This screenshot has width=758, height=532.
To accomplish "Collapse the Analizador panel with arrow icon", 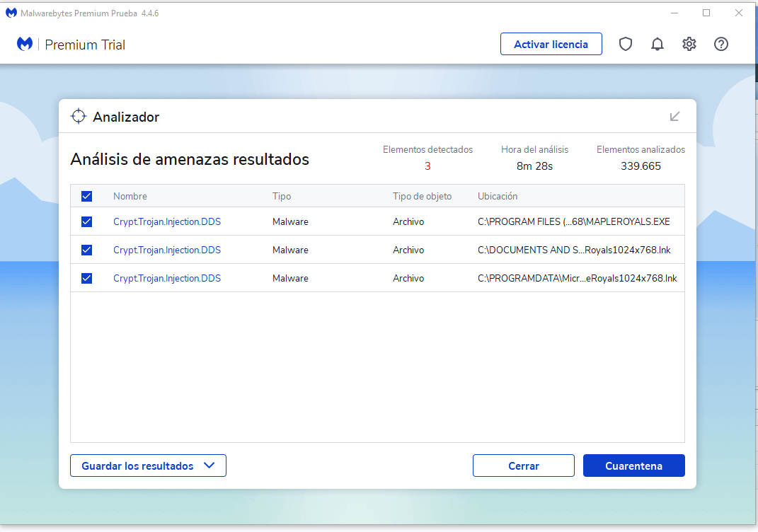I will (x=674, y=117).
